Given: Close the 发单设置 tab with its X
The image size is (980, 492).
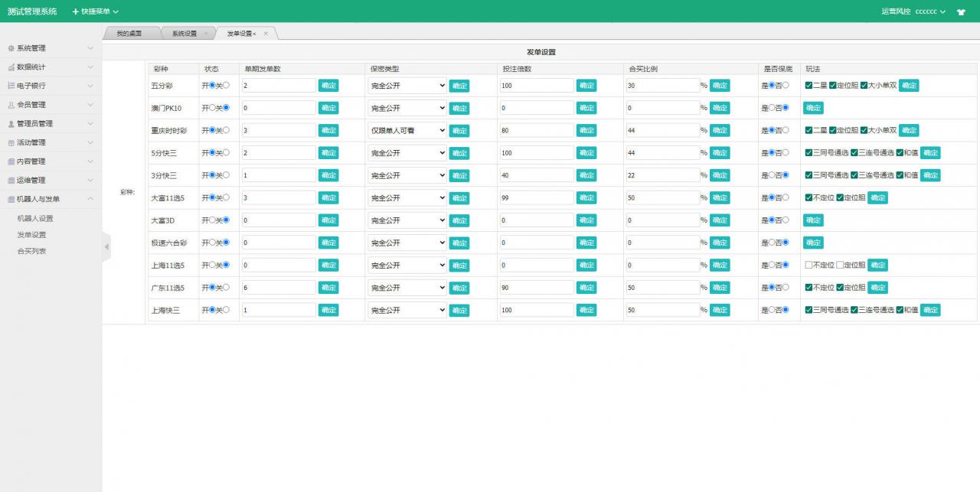Looking at the screenshot, I should click(x=266, y=34).
